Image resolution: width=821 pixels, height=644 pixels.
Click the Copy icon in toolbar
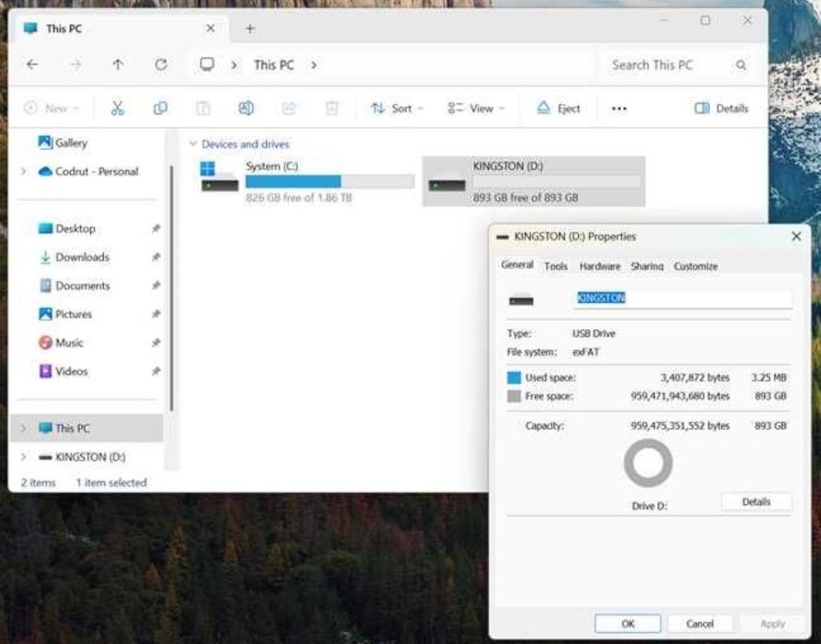[160, 109]
